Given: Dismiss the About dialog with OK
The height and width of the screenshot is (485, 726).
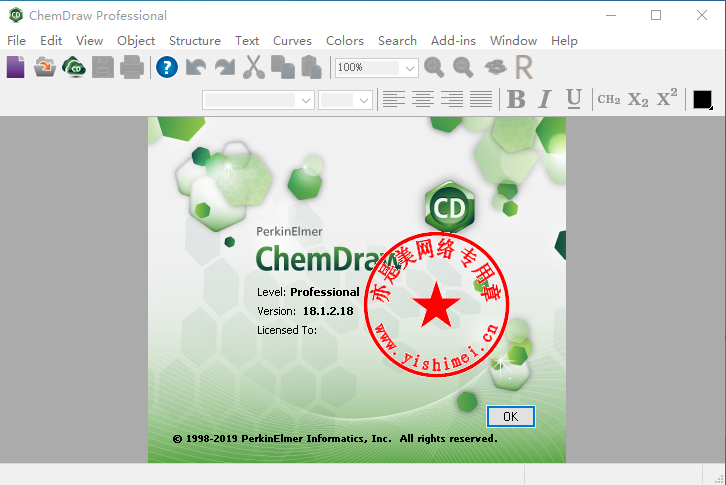Looking at the screenshot, I should (x=511, y=416).
